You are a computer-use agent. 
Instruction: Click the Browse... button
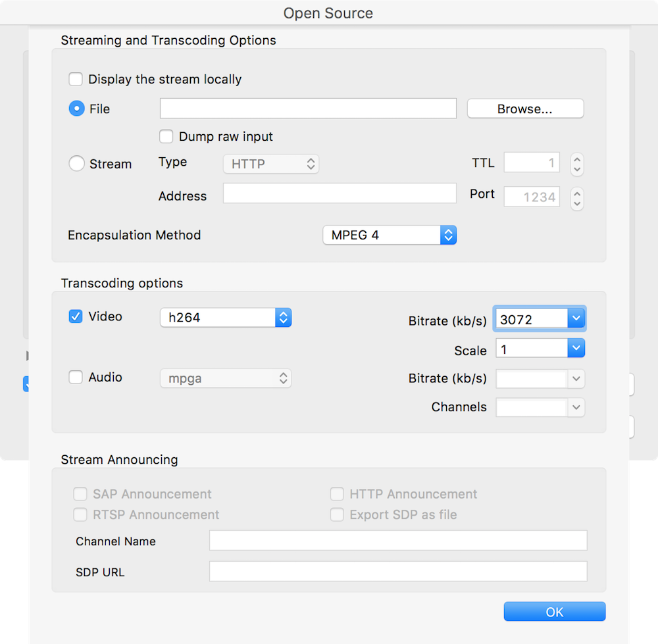(x=525, y=109)
